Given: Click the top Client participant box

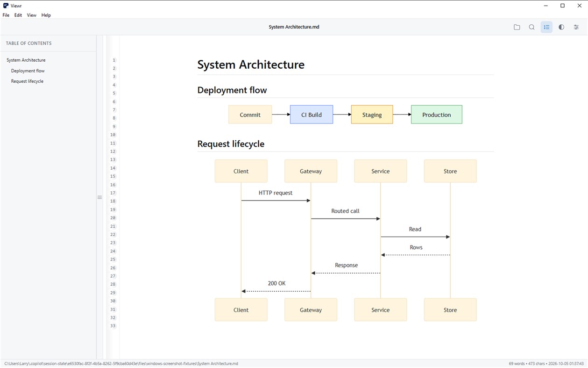Looking at the screenshot, I should [241, 171].
